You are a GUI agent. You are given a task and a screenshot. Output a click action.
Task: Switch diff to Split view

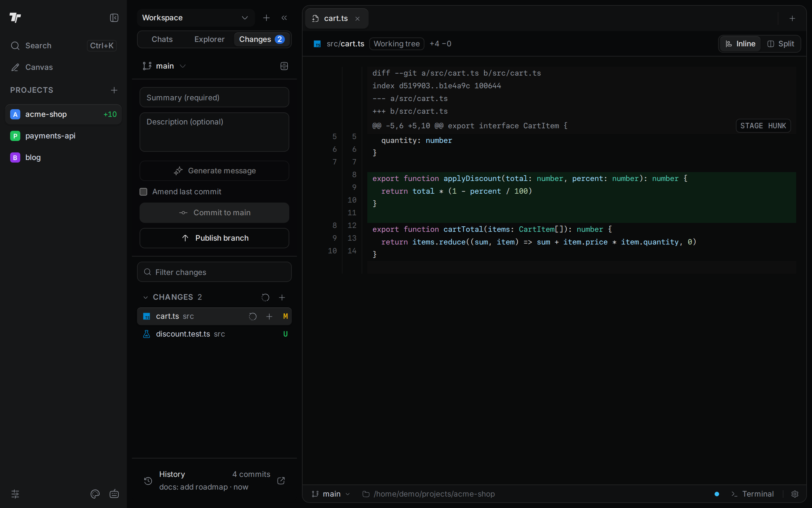[x=781, y=44]
